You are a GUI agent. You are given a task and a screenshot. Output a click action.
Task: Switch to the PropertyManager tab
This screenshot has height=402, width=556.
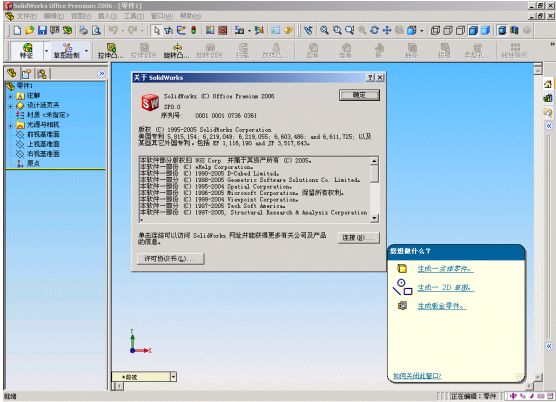(27, 74)
